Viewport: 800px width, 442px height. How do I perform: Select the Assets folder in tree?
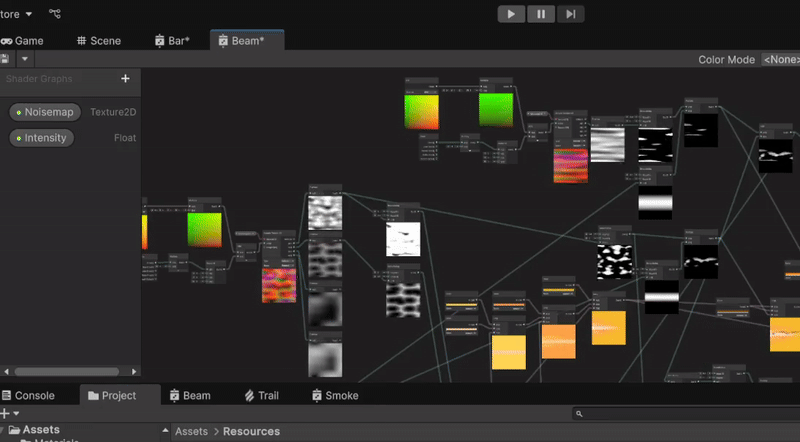[x=34, y=430]
